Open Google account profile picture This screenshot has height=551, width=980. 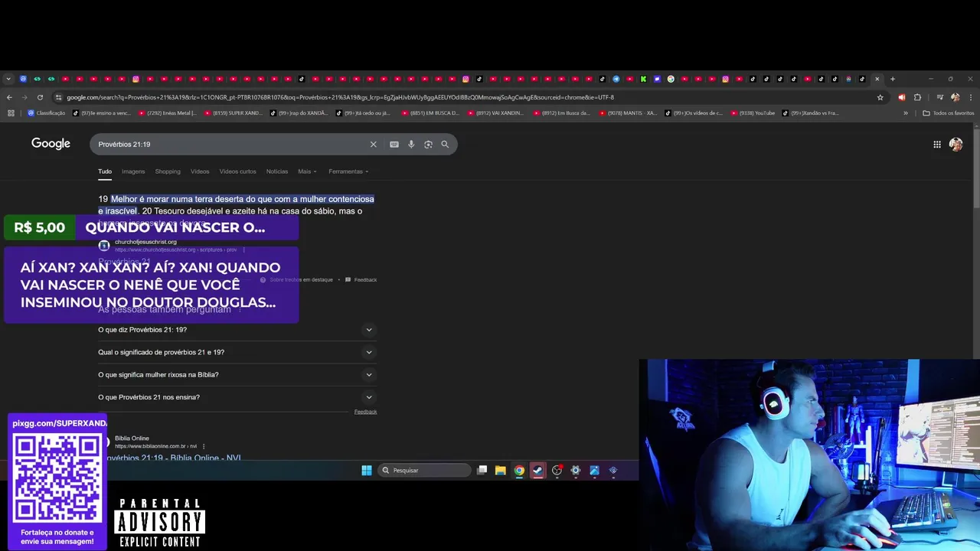[955, 144]
